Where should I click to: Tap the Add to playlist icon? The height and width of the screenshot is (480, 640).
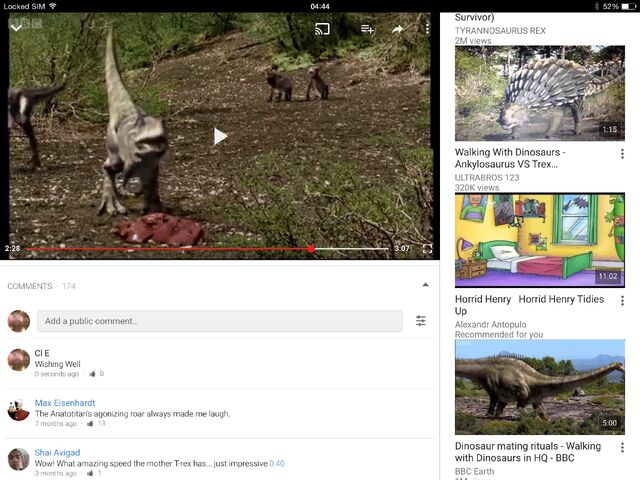coord(367,29)
